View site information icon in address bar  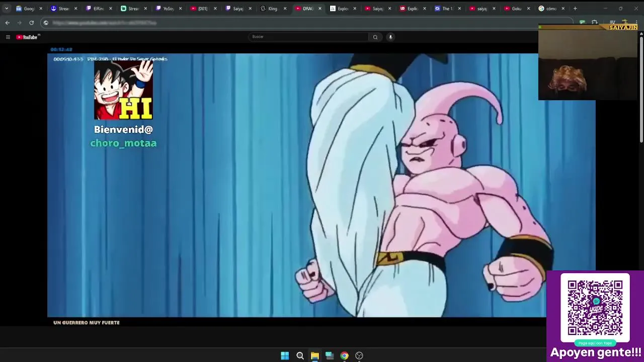[46, 23]
